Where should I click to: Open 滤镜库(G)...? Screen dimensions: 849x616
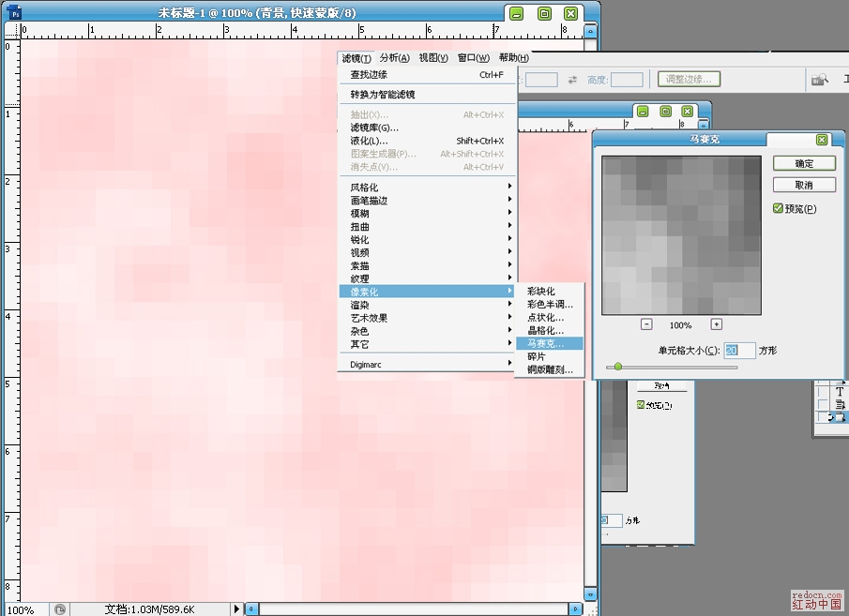click(427, 128)
